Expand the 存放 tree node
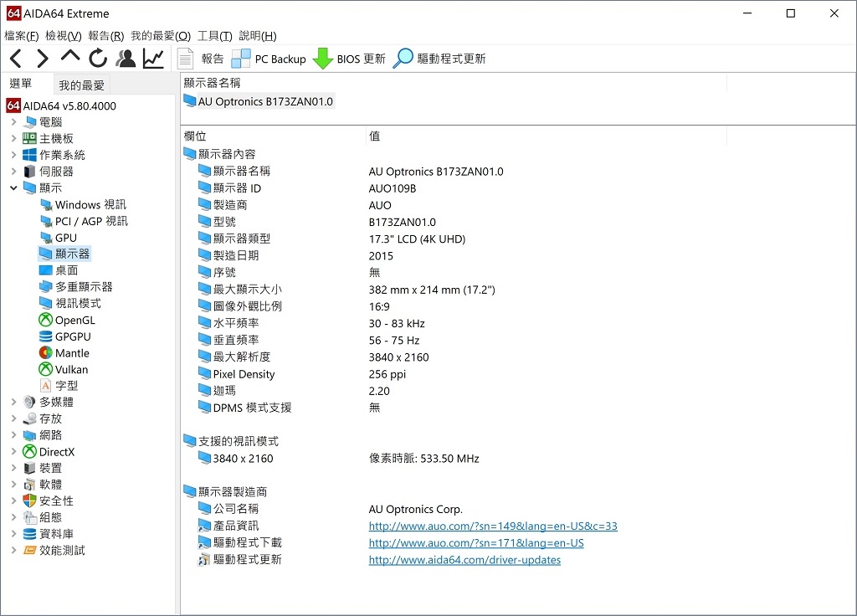This screenshot has height=616, width=857. [x=13, y=418]
